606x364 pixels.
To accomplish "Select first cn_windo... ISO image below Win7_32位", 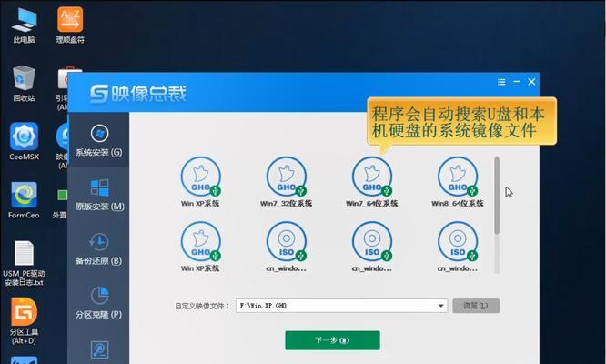I will (286, 247).
